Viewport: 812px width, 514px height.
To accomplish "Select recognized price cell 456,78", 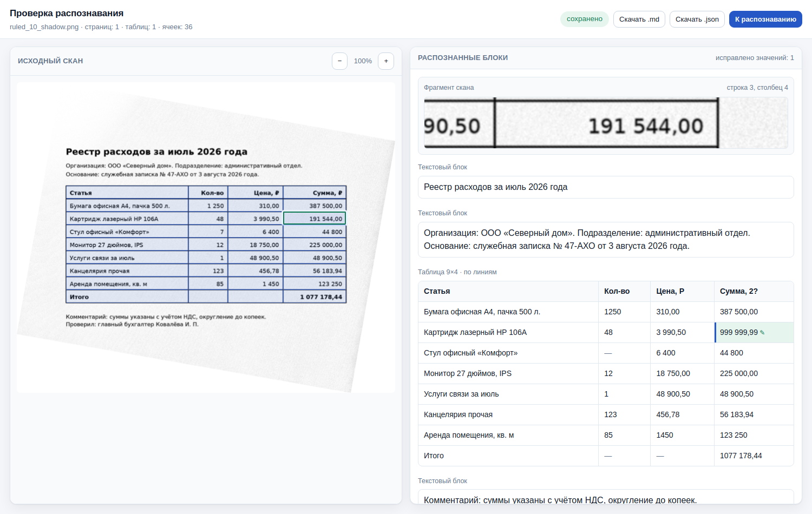I will (683, 415).
